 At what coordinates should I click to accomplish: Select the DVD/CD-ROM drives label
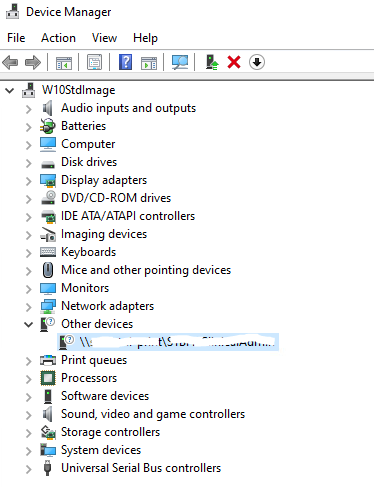pyautogui.click(x=116, y=198)
